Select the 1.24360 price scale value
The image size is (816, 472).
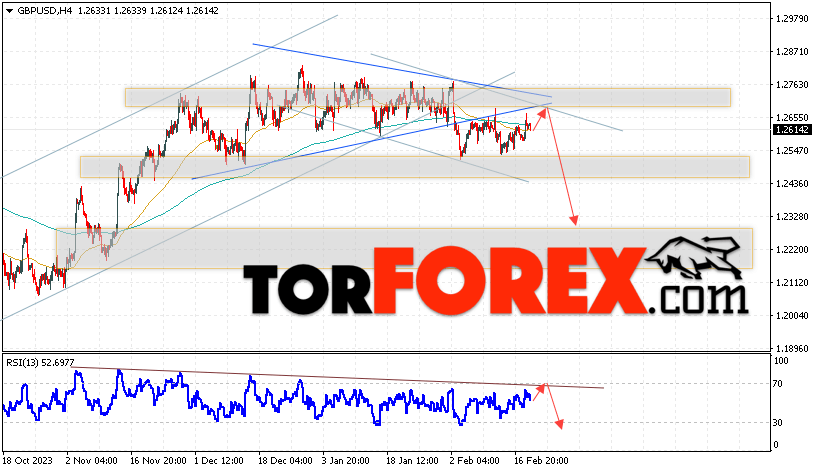792,184
